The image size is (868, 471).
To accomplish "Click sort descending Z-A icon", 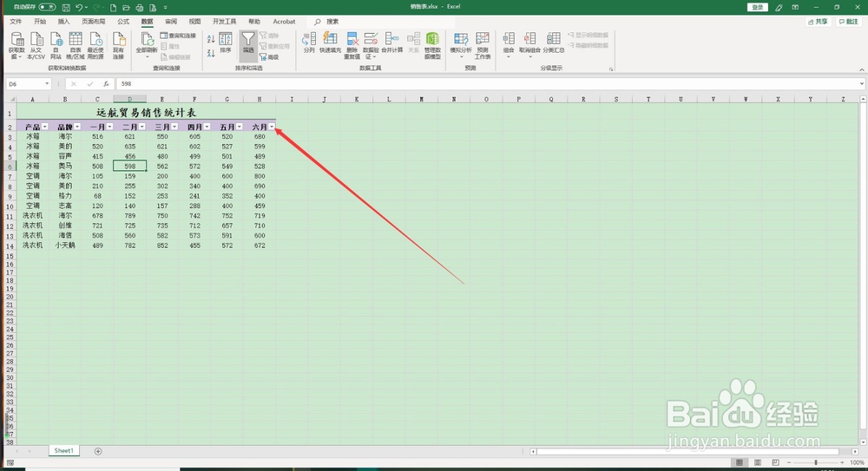I will tap(211, 53).
